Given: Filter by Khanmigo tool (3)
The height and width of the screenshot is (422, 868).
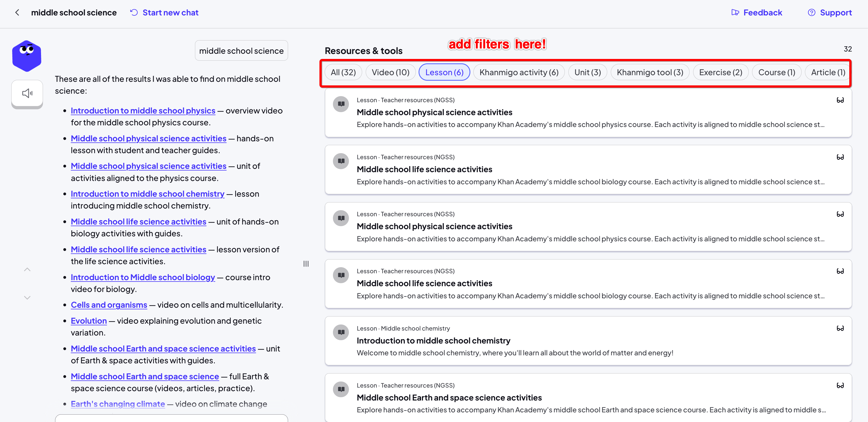Looking at the screenshot, I should pyautogui.click(x=650, y=72).
